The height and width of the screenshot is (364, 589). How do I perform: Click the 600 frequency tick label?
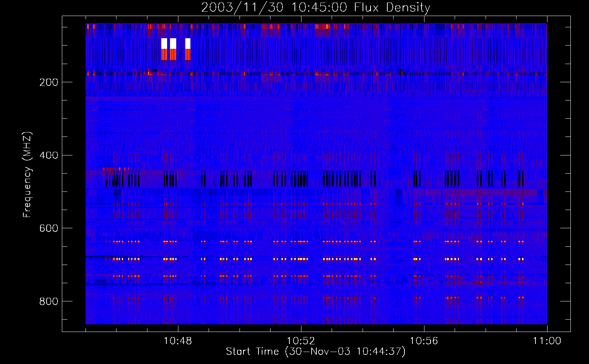(49, 228)
